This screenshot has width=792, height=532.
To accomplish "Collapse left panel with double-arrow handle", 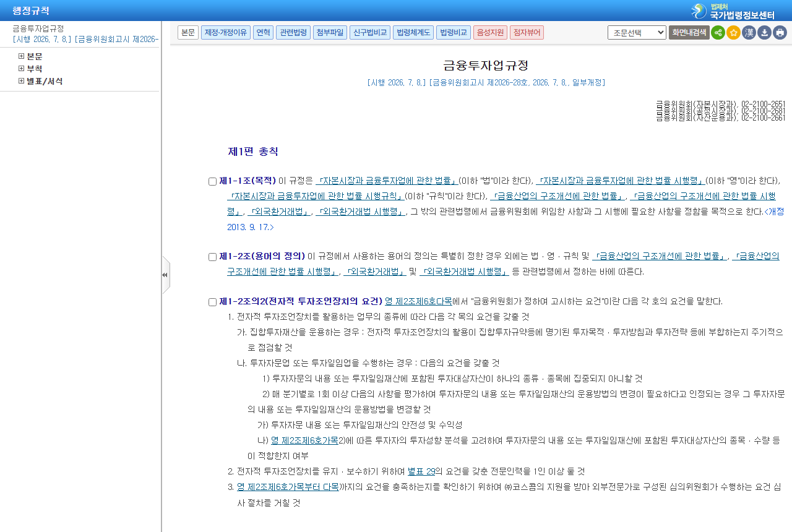I will (x=165, y=275).
